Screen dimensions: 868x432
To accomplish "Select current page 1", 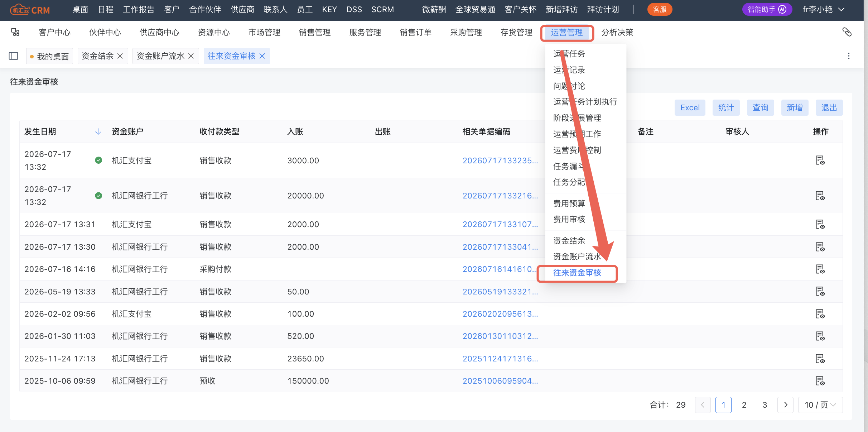I will (x=723, y=405).
